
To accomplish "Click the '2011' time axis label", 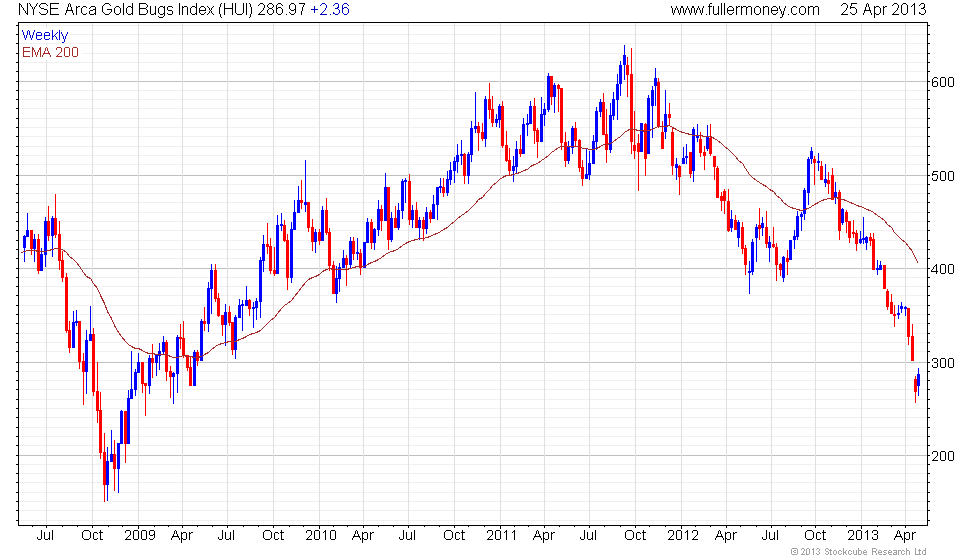I will [501, 536].
